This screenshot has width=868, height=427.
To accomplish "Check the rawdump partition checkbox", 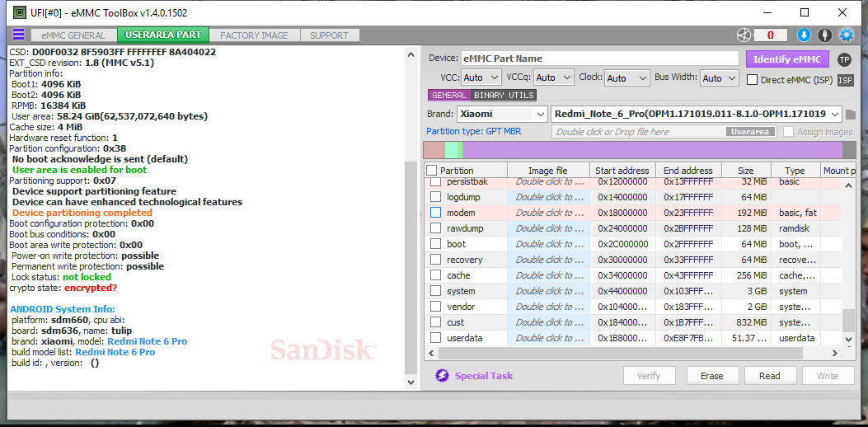I will [x=436, y=228].
